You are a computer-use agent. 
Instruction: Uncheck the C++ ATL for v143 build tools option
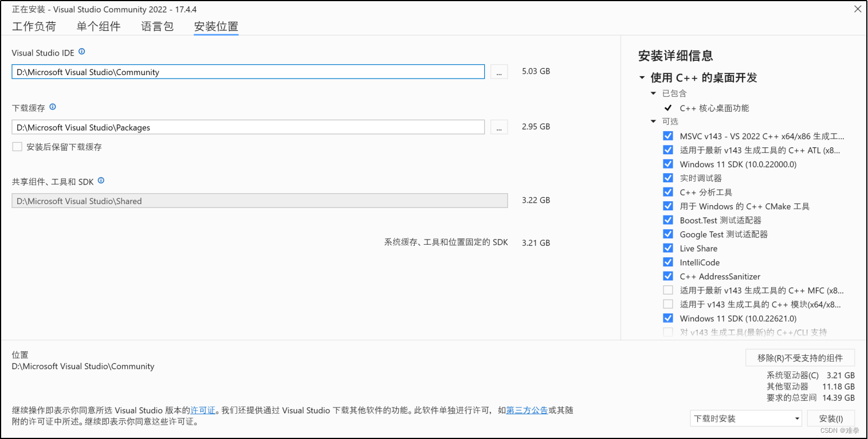tap(668, 150)
